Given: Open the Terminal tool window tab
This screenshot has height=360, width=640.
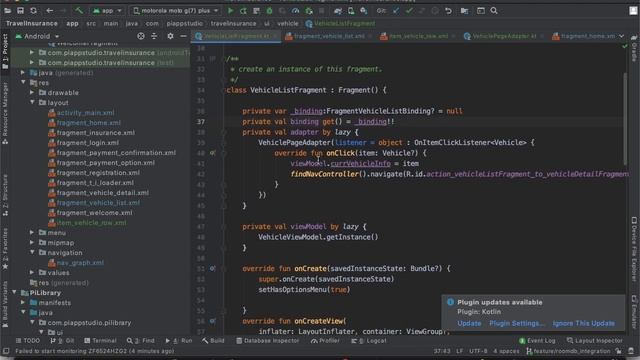Looking at the screenshot, I should (x=100, y=340).
